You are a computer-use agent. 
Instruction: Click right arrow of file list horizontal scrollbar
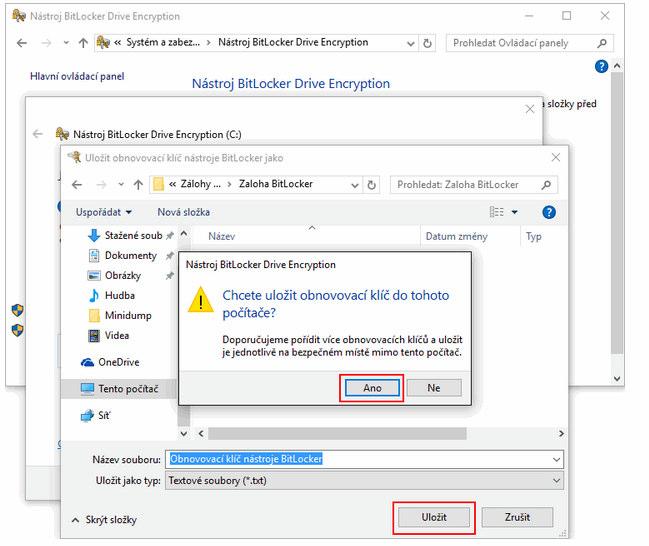tap(561, 434)
